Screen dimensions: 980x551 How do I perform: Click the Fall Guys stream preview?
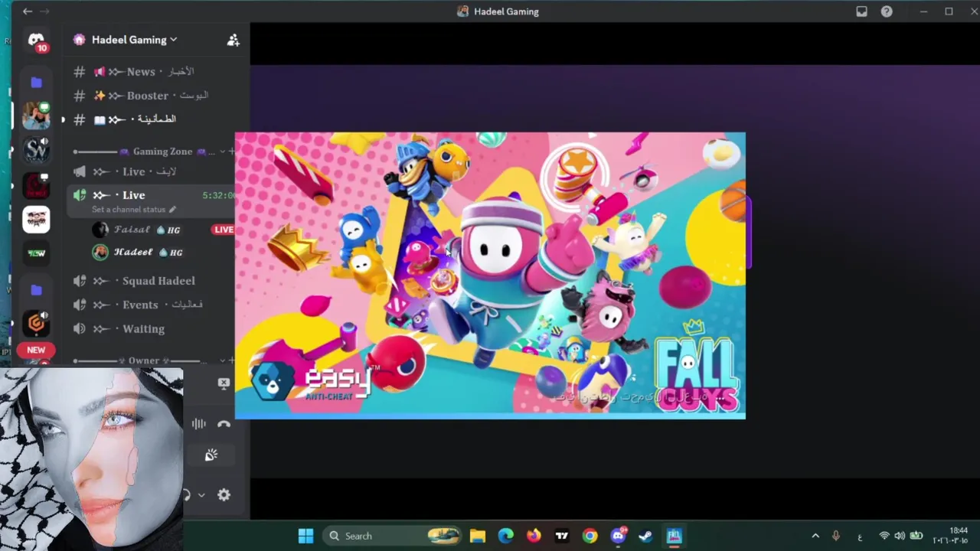coord(490,275)
